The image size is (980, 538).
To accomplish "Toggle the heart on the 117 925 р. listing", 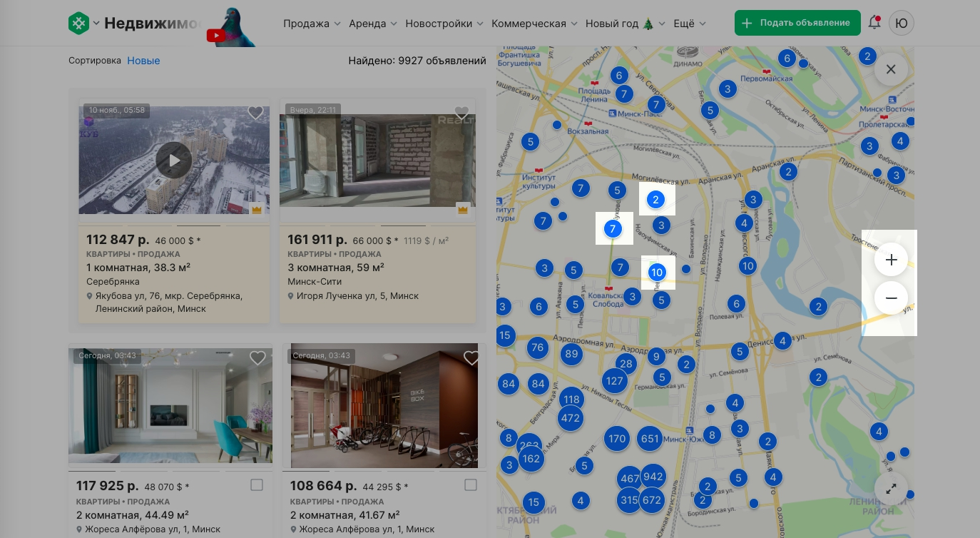I will coord(257,357).
